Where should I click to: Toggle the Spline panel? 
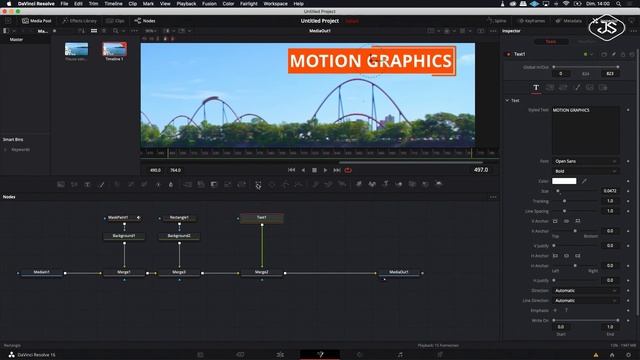(496, 21)
